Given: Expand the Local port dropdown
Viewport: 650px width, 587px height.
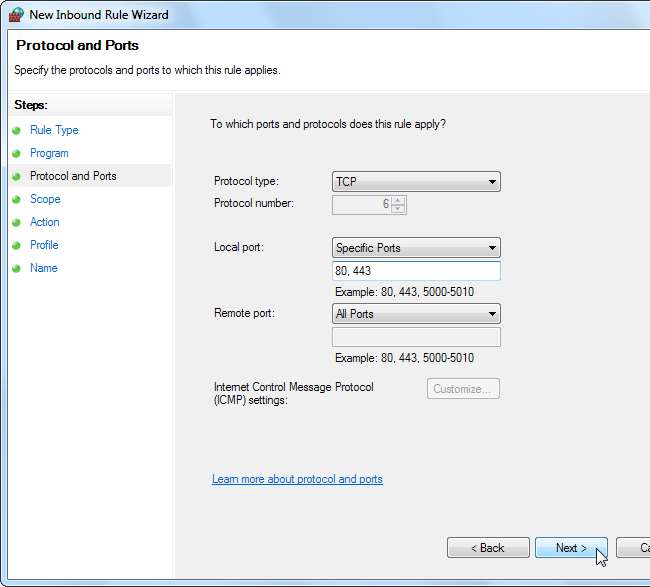Looking at the screenshot, I should [x=416, y=248].
